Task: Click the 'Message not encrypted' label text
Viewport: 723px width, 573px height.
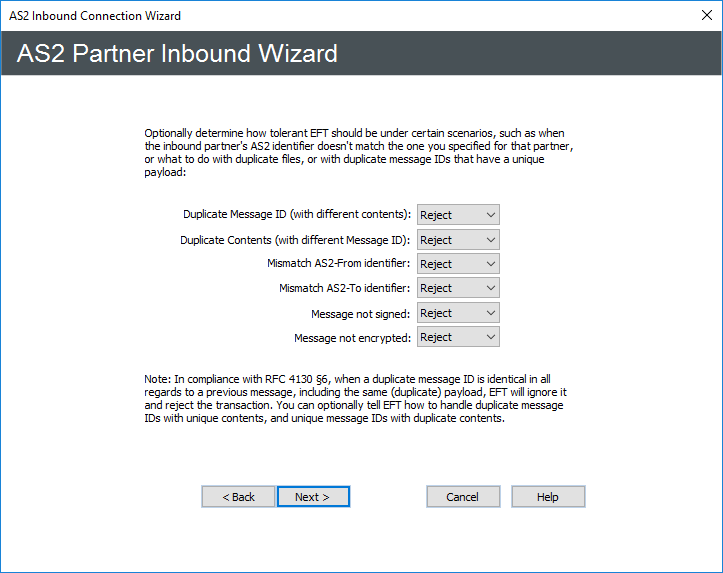Action: tap(352, 338)
